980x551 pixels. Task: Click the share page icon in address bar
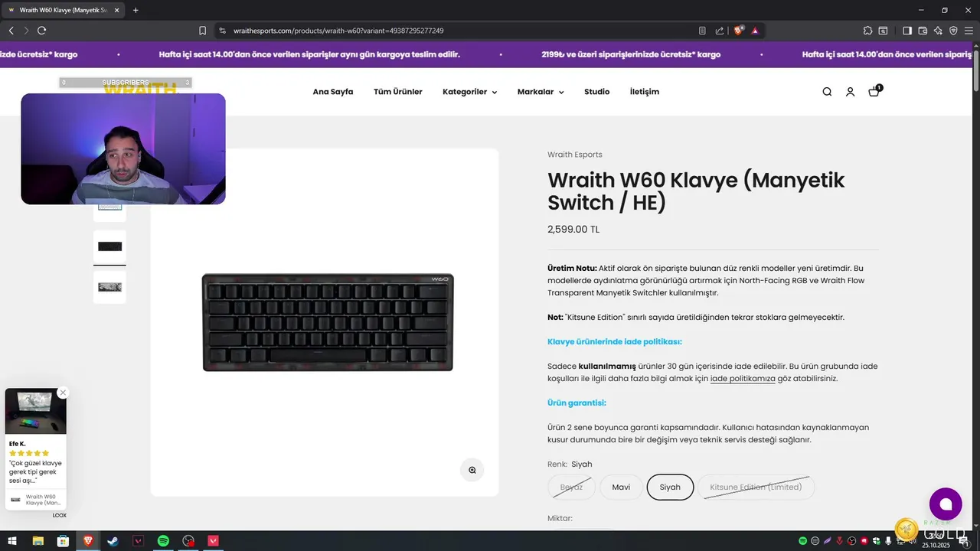click(x=720, y=31)
